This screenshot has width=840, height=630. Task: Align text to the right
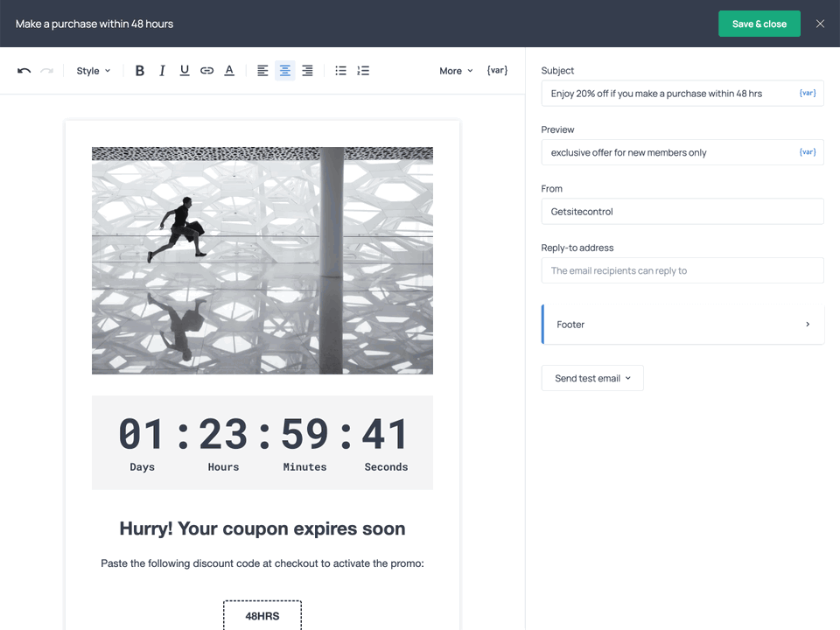[307, 70]
